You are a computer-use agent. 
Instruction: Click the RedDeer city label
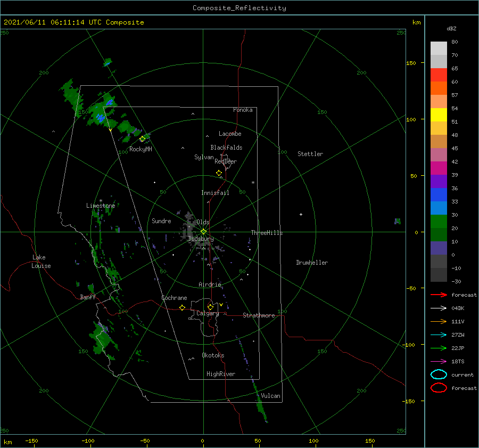226,161
